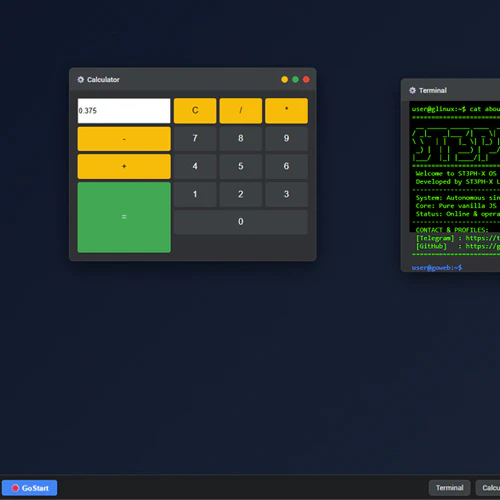The image size is (500, 500).
Task: Switch to Terminal via taskbar button
Action: click(x=449, y=488)
